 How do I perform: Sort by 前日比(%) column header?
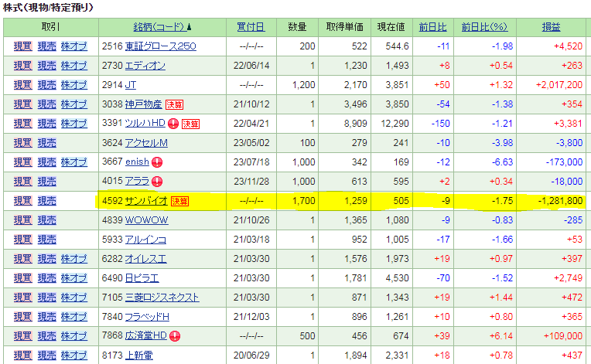pyautogui.click(x=484, y=27)
